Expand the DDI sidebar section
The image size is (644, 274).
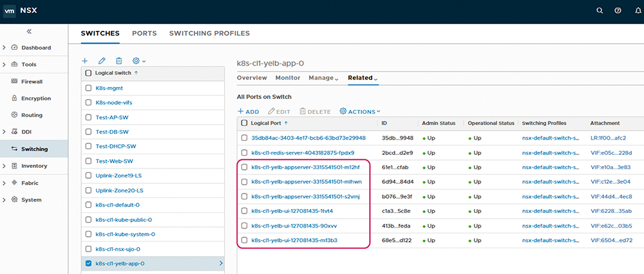(4, 132)
